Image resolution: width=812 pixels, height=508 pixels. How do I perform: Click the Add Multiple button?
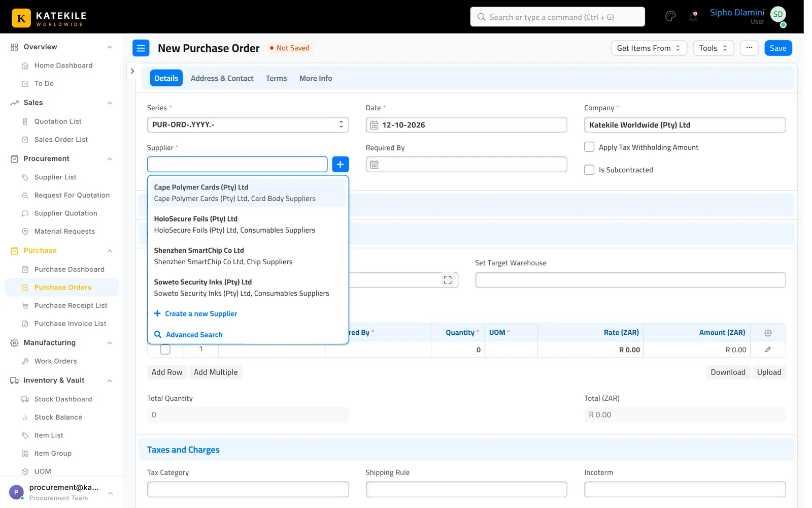coord(216,372)
